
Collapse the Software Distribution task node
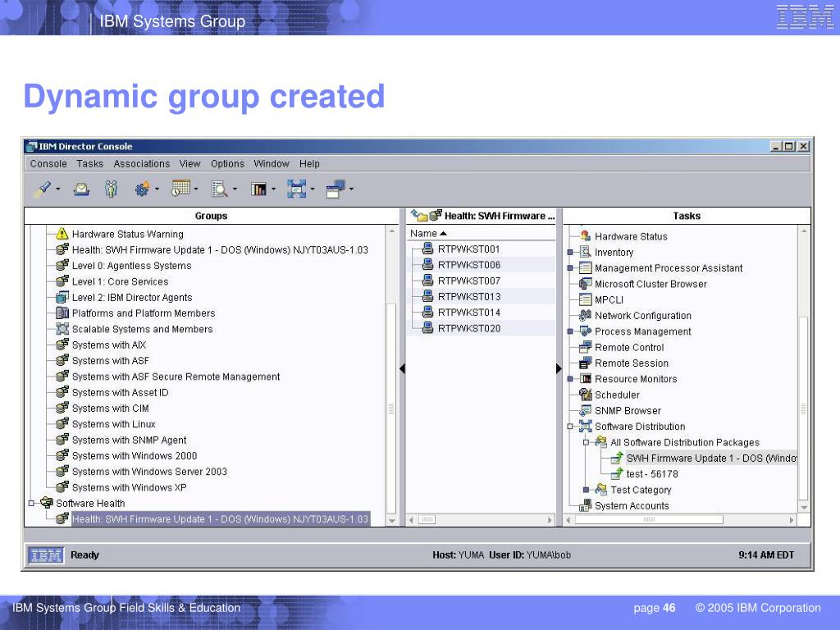[570, 427]
